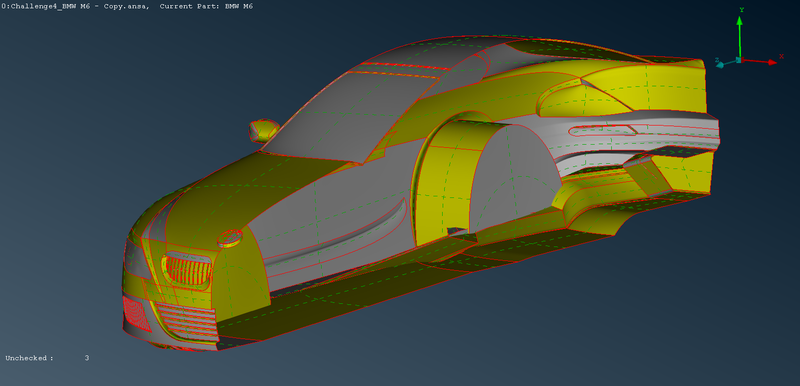The height and width of the screenshot is (386, 800).
Task: Select the elongated slot on rear quarter
Action: pos(602,132)
